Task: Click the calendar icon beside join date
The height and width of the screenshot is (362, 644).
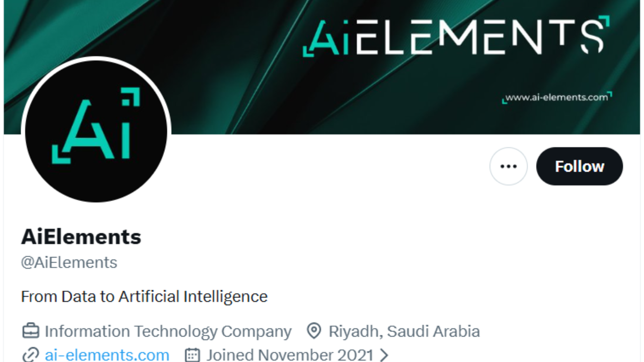Action: pos(193,355)
